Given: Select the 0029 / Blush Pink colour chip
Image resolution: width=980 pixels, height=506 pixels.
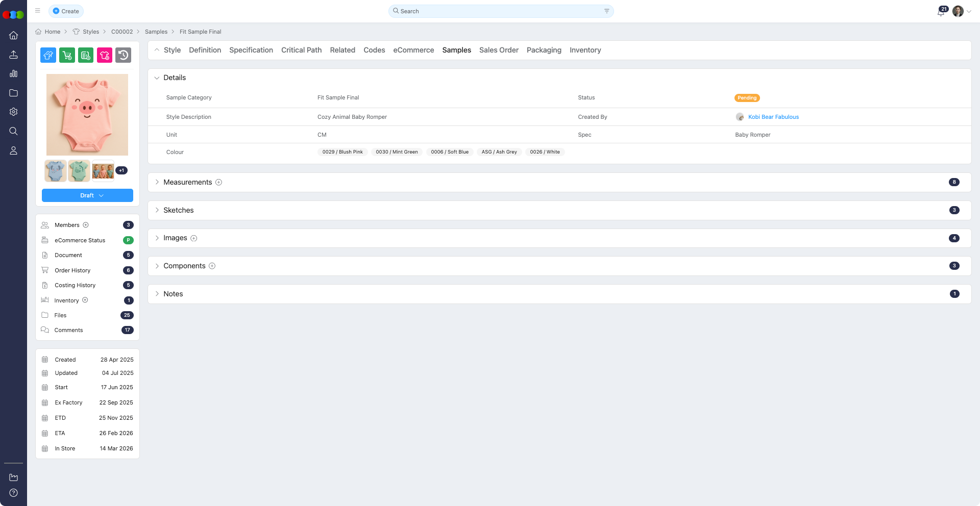Looking at the screenshot, I should coord(342,152).
